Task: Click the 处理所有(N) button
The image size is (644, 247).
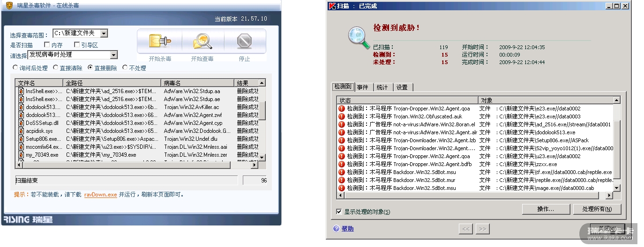Action: (597, 209)
